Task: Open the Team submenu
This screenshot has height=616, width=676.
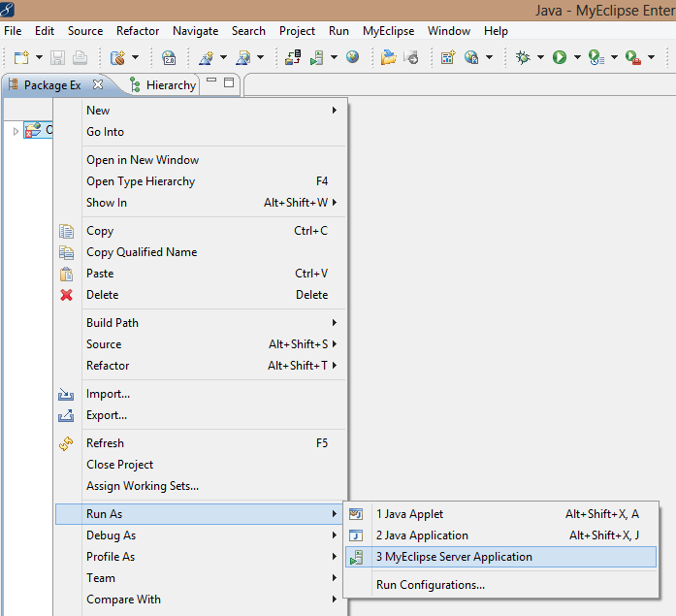Action: 201,578
